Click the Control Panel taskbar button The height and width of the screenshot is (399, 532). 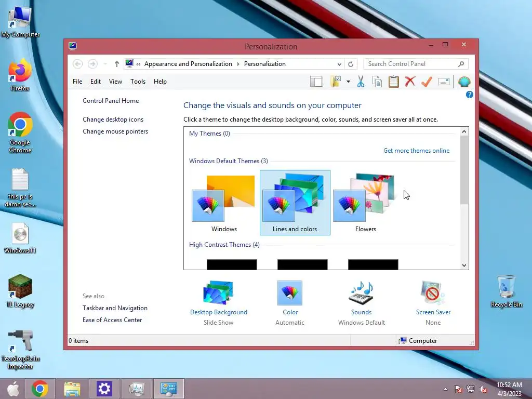pyautogui.click(x=169, y=389)
